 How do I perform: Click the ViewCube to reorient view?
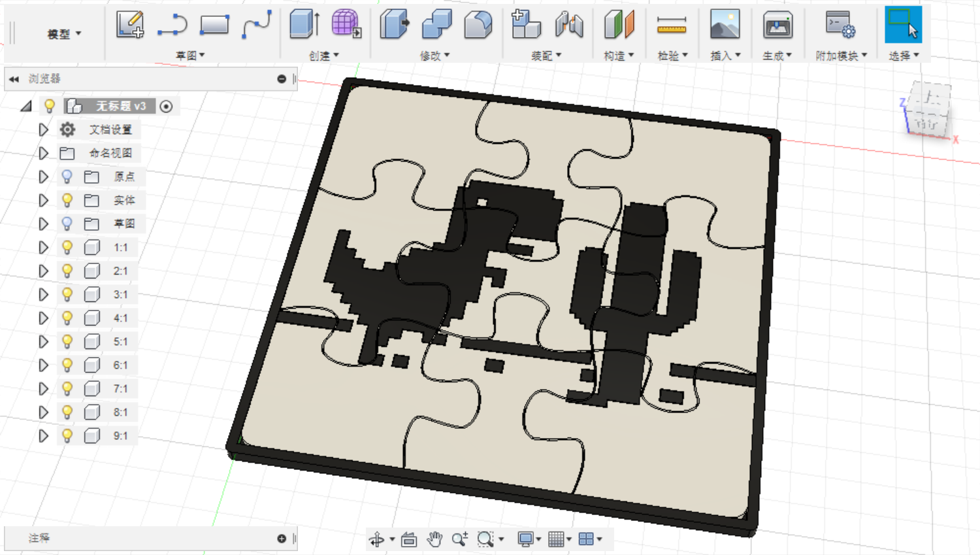pyautogui.click(x=929, y=110)
